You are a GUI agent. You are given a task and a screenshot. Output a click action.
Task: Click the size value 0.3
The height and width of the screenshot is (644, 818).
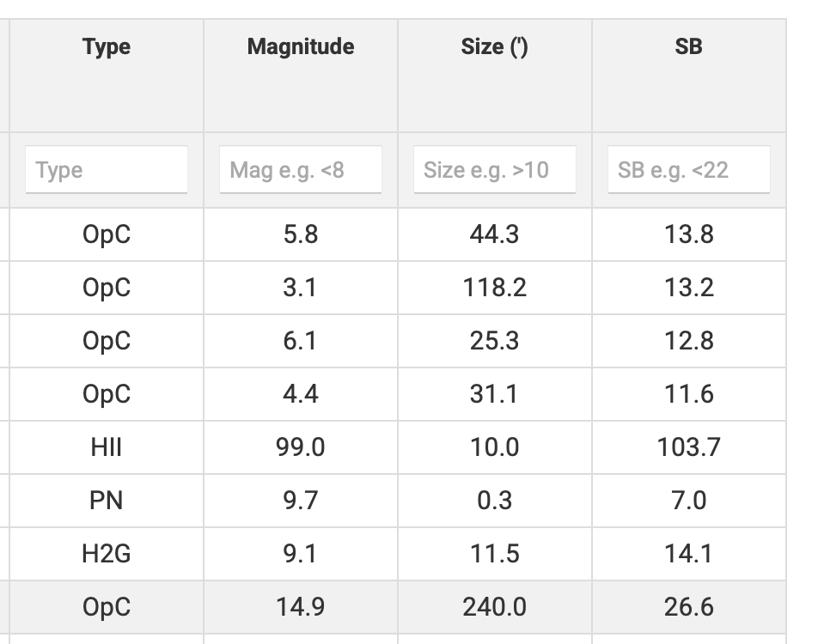tap(495, 500)
